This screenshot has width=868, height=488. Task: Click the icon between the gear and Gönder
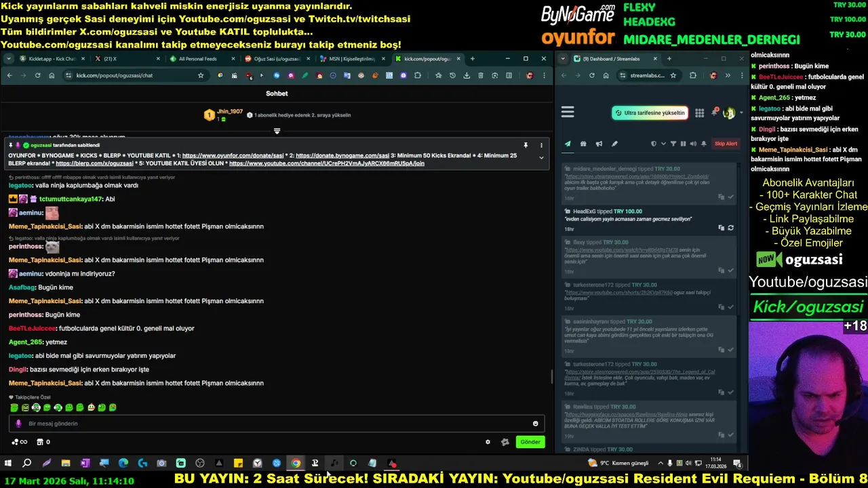pyautogui.click(x=505, y=442)
